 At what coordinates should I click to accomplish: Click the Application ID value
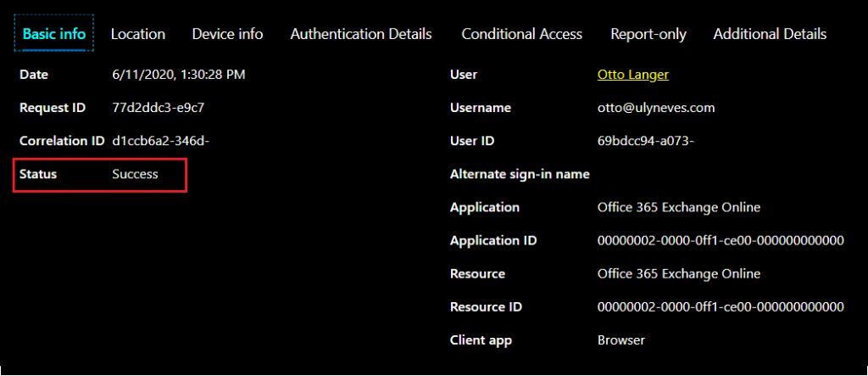(x=721, y=240)
